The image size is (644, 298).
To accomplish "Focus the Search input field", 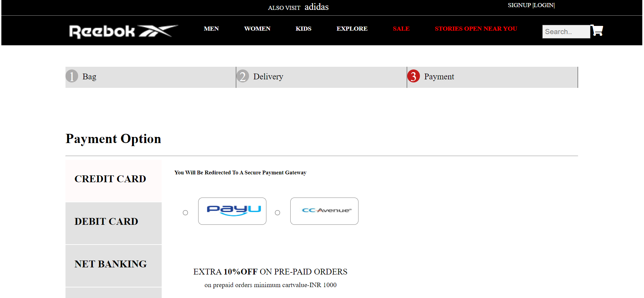I will [566, 32].
